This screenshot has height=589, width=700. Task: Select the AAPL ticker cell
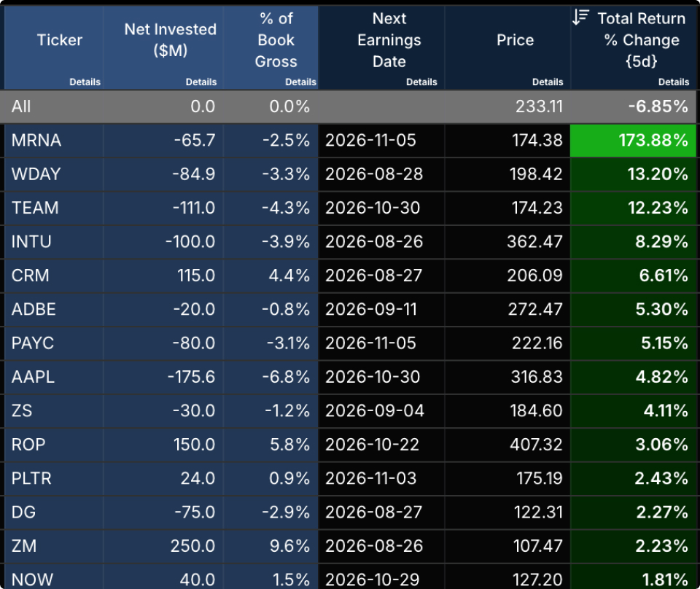point(54,377)
